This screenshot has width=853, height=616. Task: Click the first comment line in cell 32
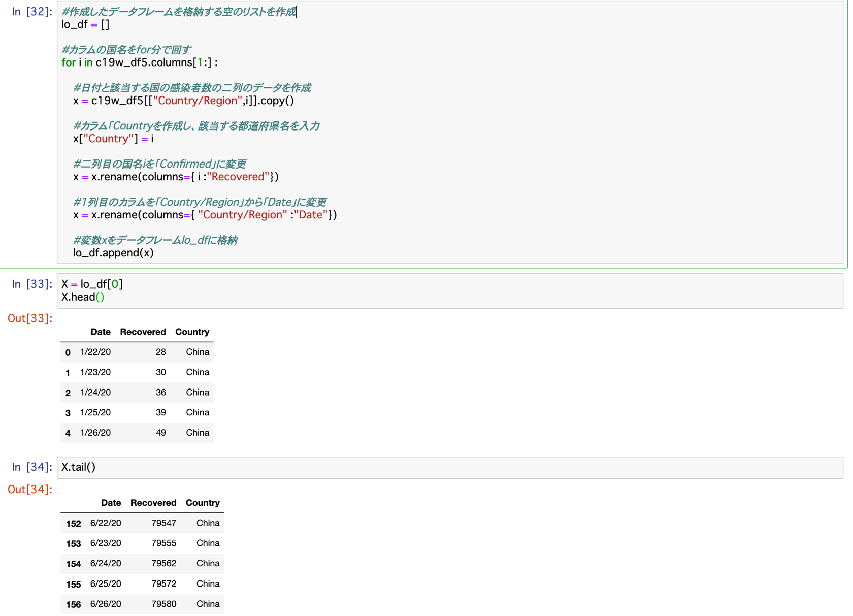pos(179,12)
